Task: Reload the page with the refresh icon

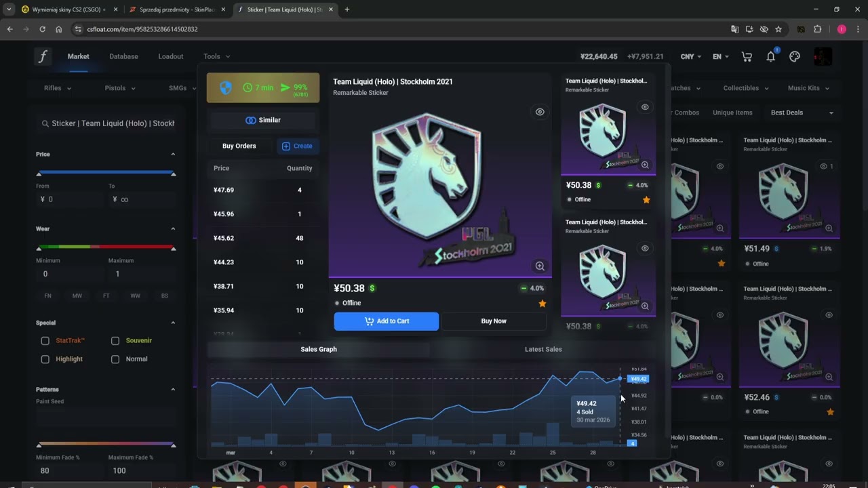Action: click(x=42, y=29)
